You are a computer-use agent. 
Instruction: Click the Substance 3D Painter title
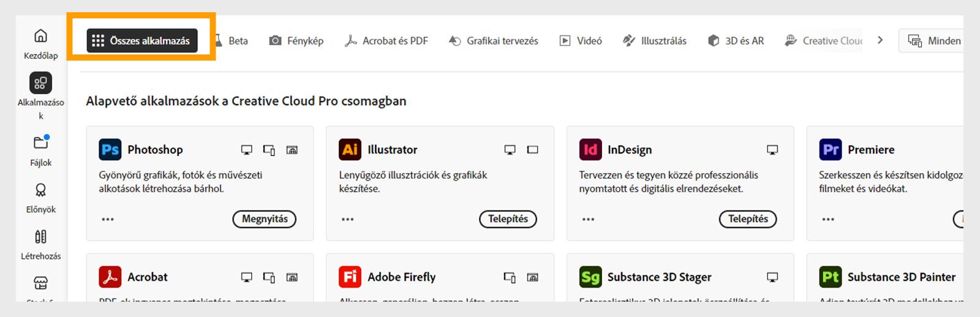(x=902, y=277)
